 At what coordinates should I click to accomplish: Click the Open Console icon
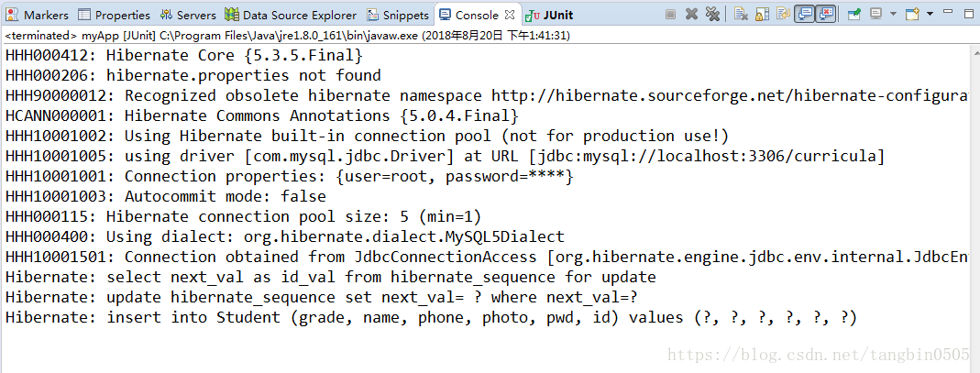pos(913,15)
